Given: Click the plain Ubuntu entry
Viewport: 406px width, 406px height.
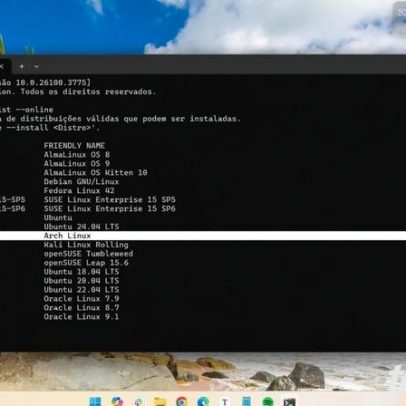Looking at the screenshot, I should pos(58,218).
